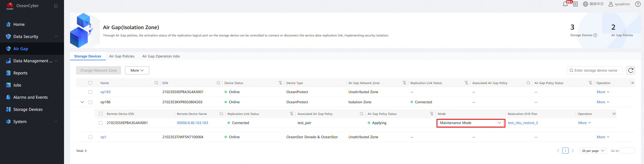Image resolution: width=644 pixels, height=164 pixels.
Task: Select Storage Devices tab
Action: 88,56
